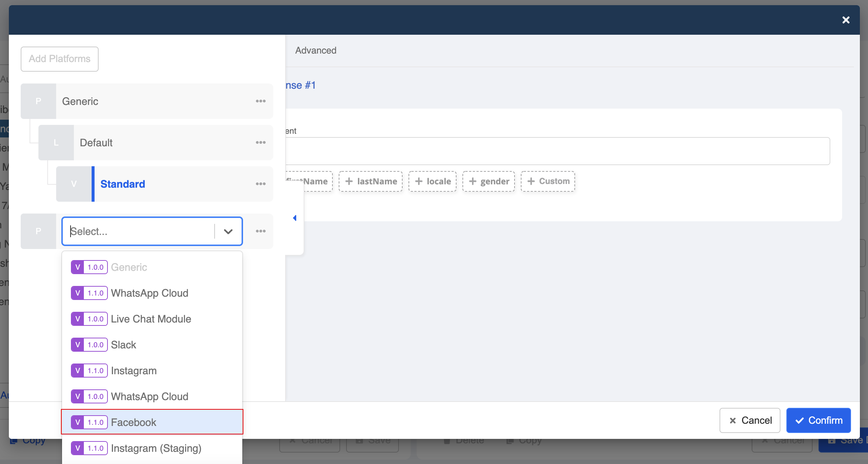868x464 pixels.
Task: Open the Generic platform more-options menu
Action: click(261, 101)
